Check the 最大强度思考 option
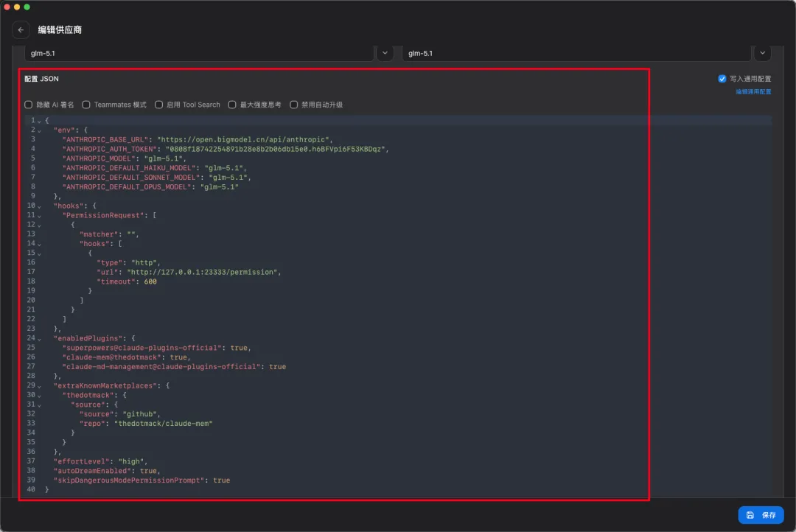This screenshot has width=796, height=532. coord(232,105)
